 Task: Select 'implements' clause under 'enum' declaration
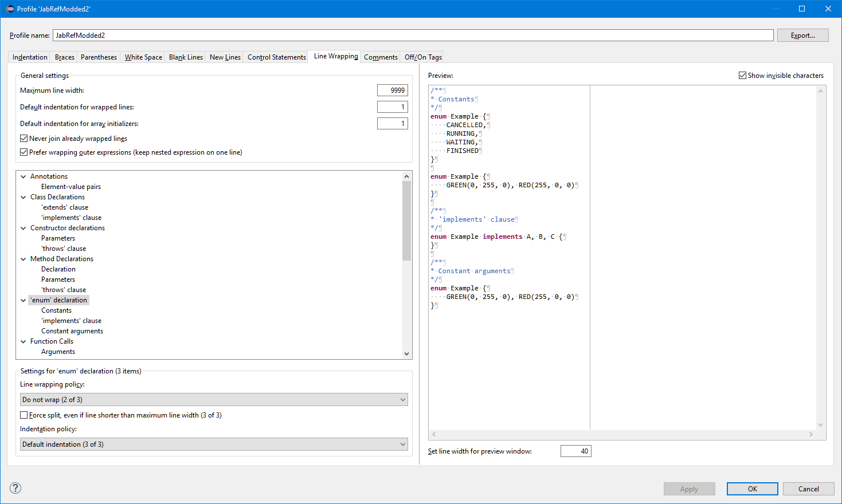pos(71,321)
